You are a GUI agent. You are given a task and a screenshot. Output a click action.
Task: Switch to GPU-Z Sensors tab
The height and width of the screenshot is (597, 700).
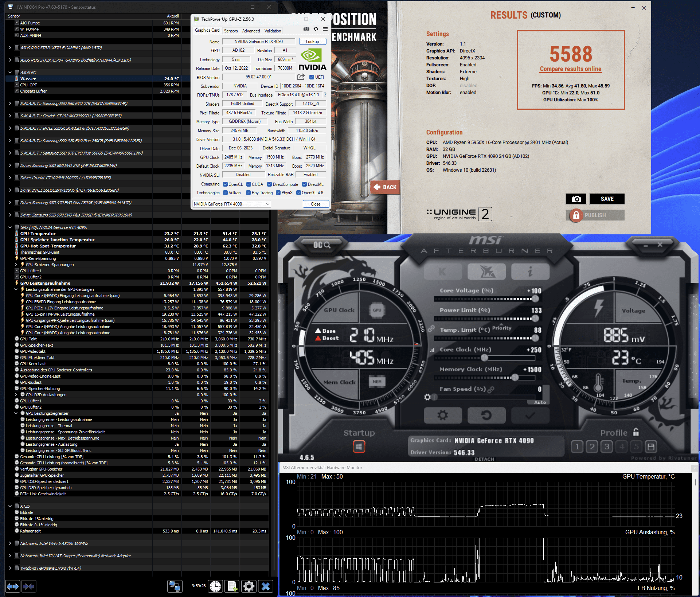coord(231,31)
